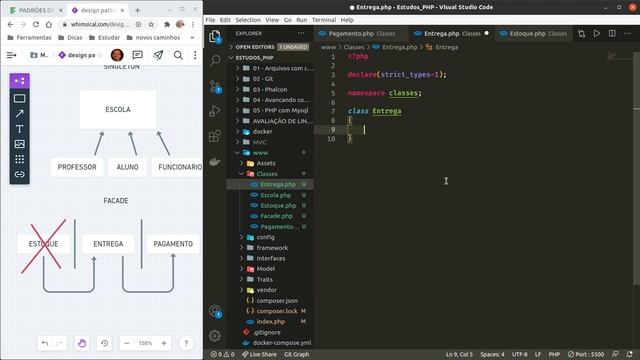Change the PHP language mode
The height and width of the screenshot is (360, 640).
[x=554, y=354]
